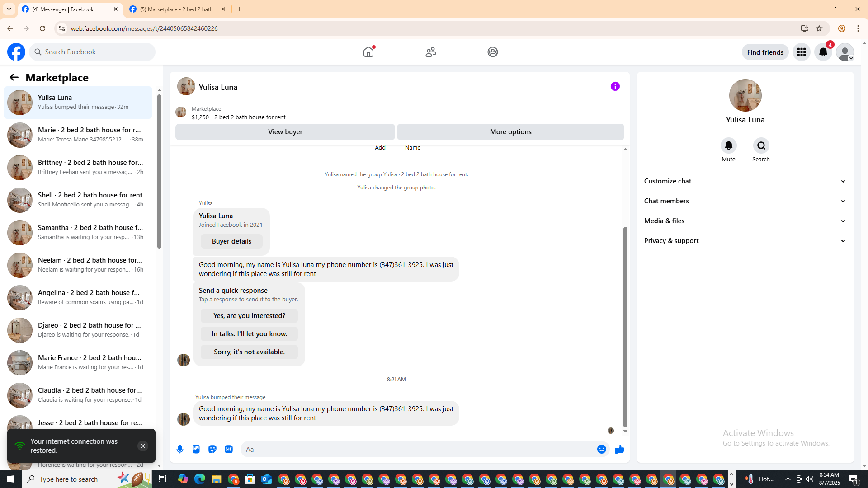
Task: Open the account profile menu
Action: tap(845, 52)
